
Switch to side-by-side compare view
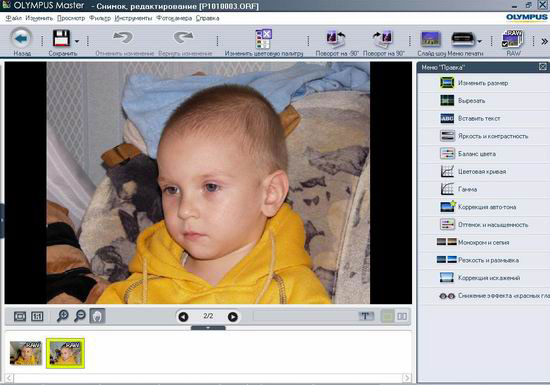(402, 317)
